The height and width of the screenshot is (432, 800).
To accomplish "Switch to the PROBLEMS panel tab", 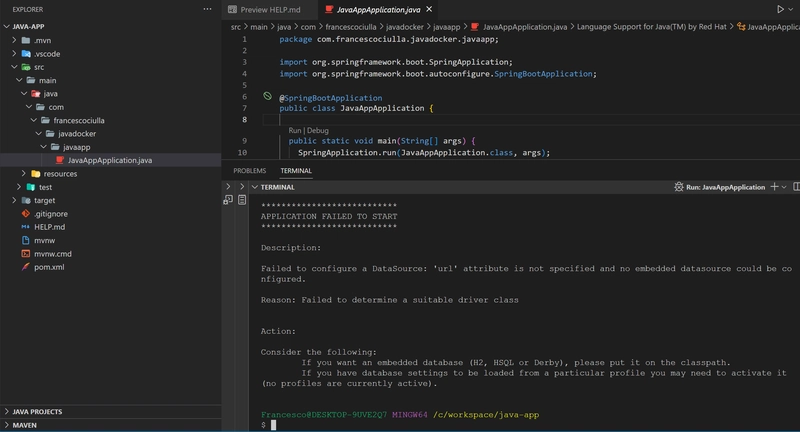I will [x=249, y=170].
